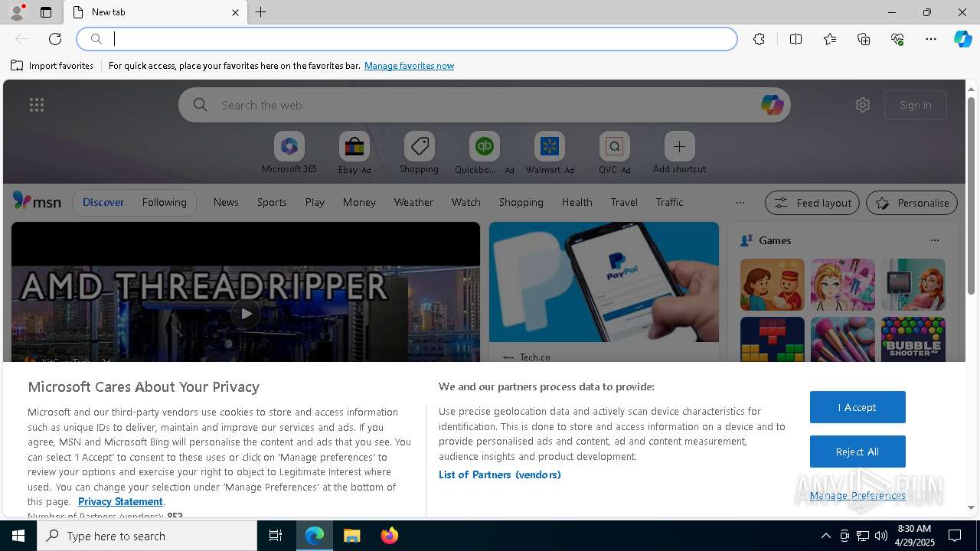Open page settings gear

863,105
